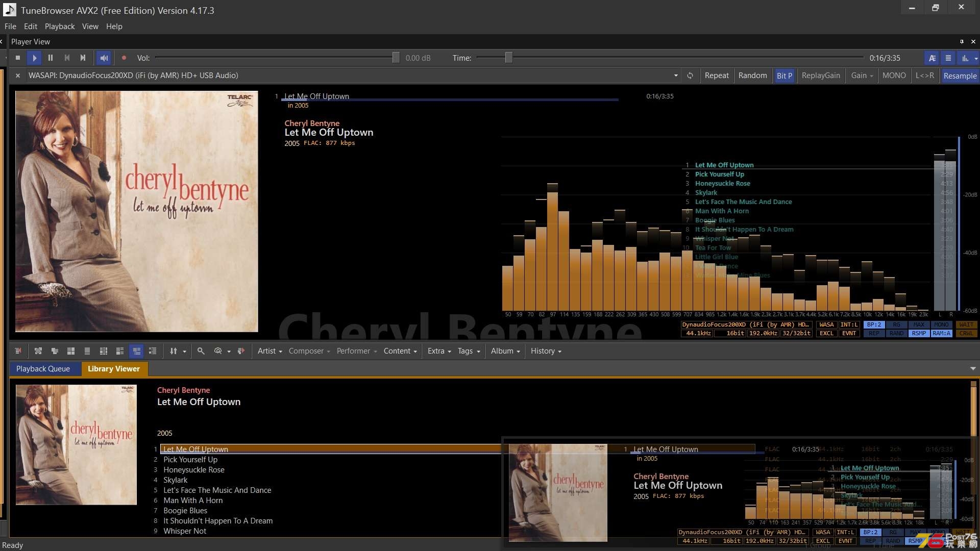Viewport: 980px width, 551px height.
Task: Toggle Random playback mode
Action: click(x=752, y=76)
